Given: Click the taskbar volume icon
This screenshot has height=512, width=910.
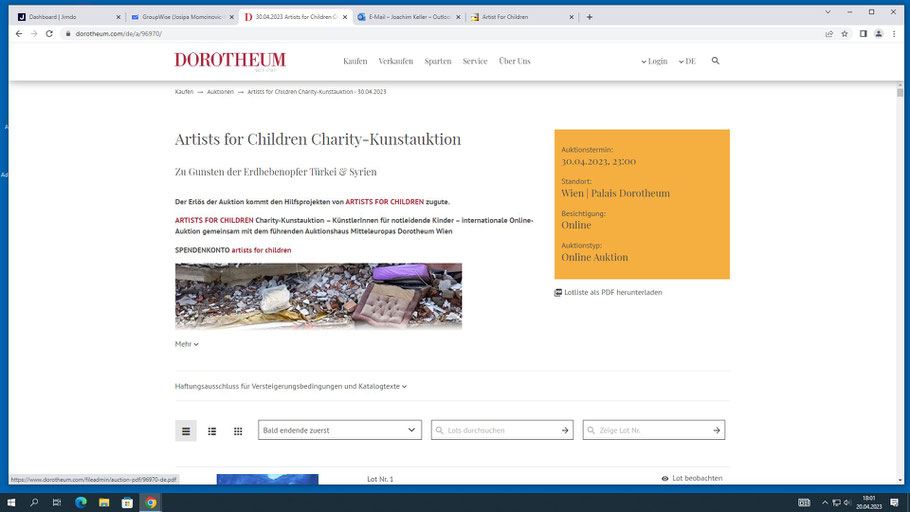Looking at the screenshot, I should pos(847,503).
